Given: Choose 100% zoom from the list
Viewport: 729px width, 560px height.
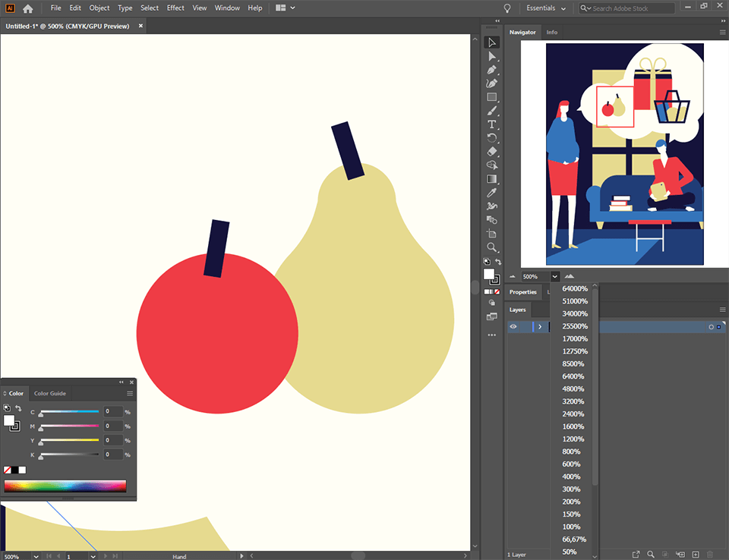Looking at the screenshot, I should (570, 527).
